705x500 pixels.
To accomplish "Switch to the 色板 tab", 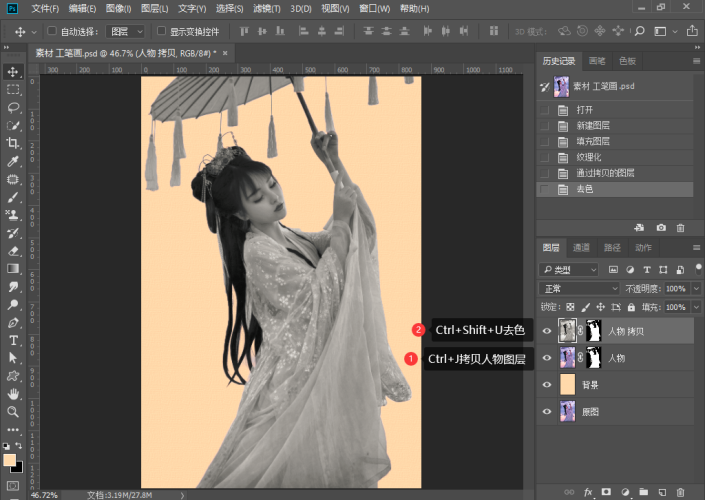I will click(627, 61).
